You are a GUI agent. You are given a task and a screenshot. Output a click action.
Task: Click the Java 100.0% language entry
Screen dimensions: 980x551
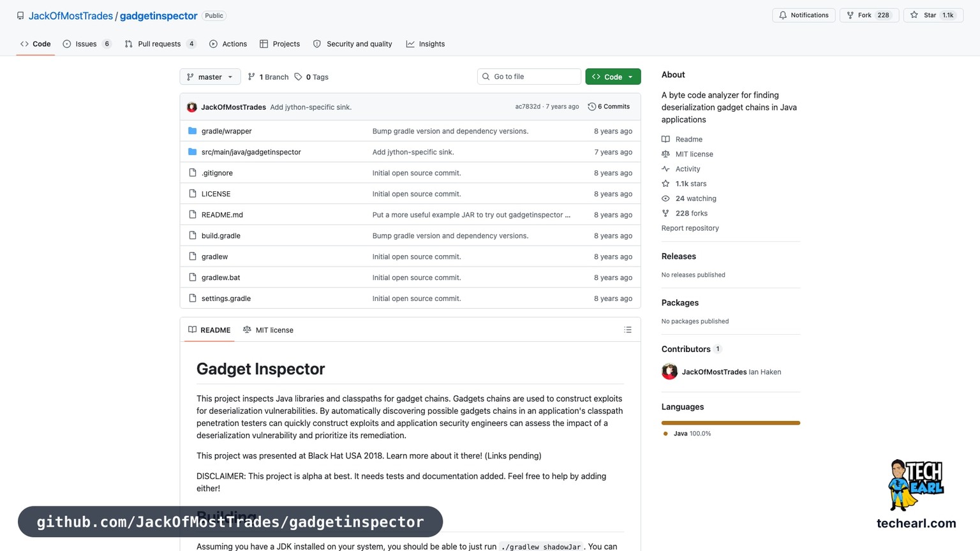[687, 434]
